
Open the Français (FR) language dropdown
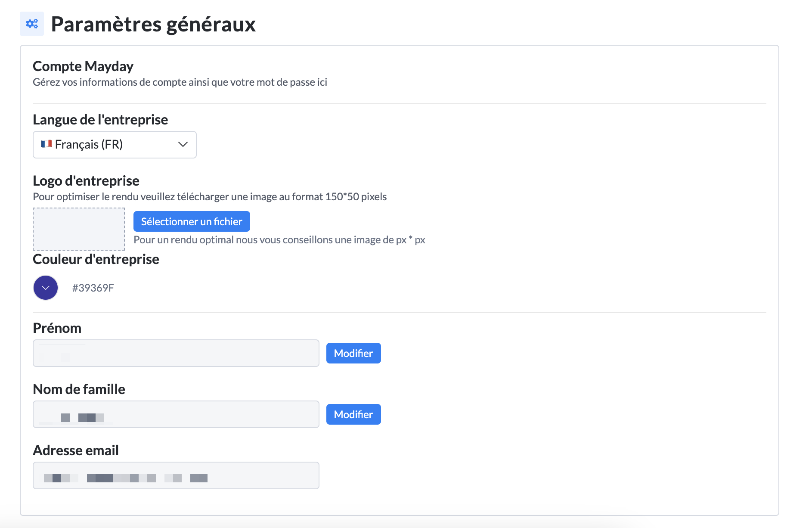[x=115, y=145]
